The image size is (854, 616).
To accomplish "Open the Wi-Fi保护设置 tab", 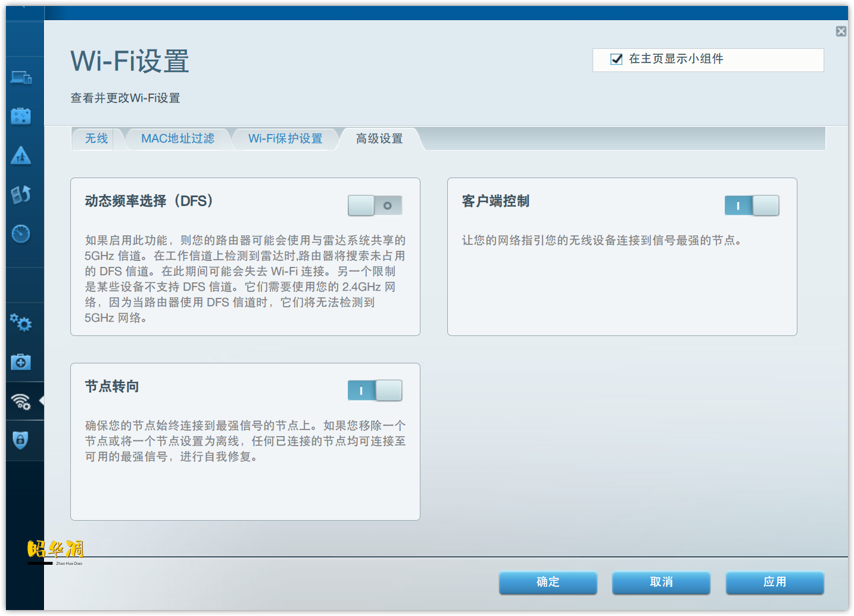I will pyautogui.click(x=285, y=139).
